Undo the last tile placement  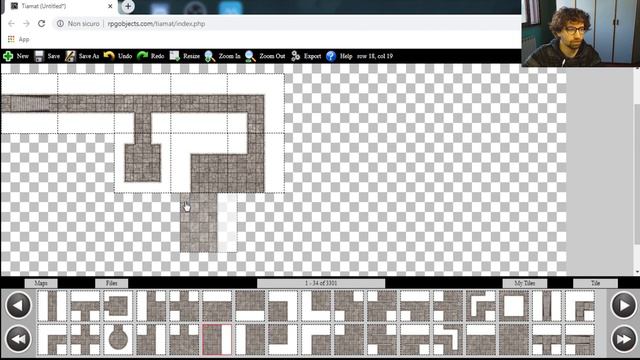pos(118,56)
